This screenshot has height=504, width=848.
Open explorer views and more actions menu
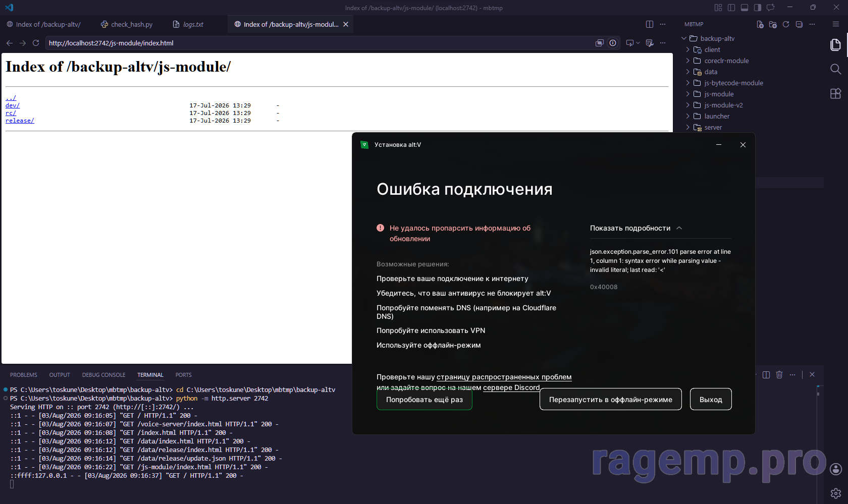812,24
